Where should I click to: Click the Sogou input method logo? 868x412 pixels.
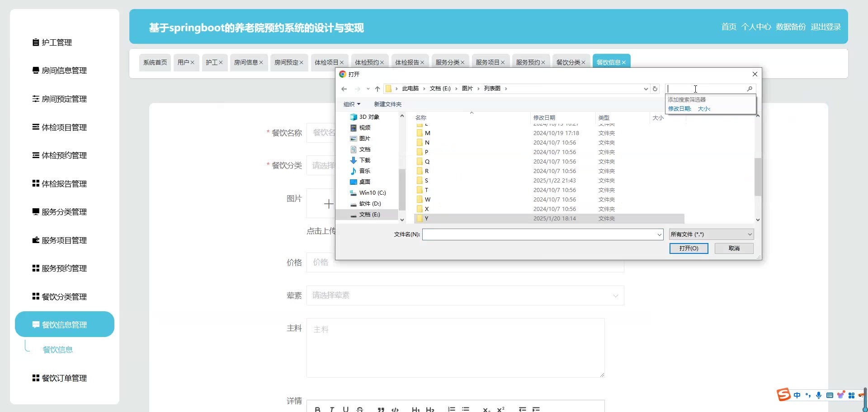coord(784,395)
